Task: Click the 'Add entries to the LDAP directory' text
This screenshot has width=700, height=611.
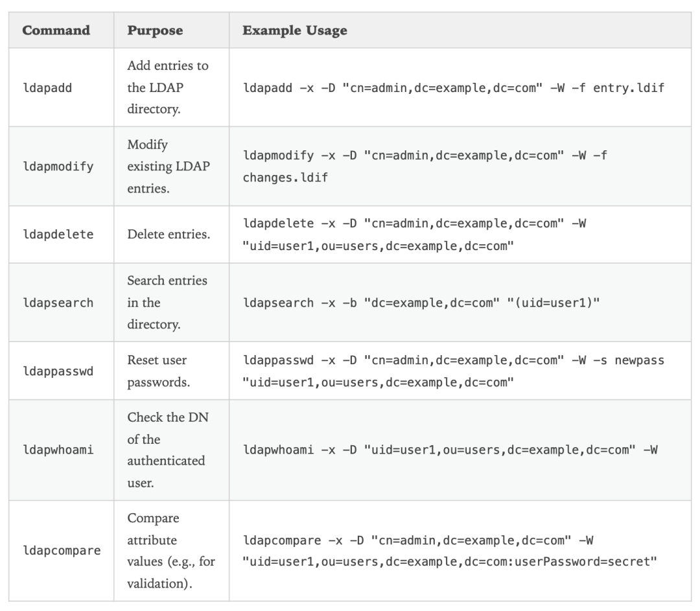Action: tap(168, 87)
